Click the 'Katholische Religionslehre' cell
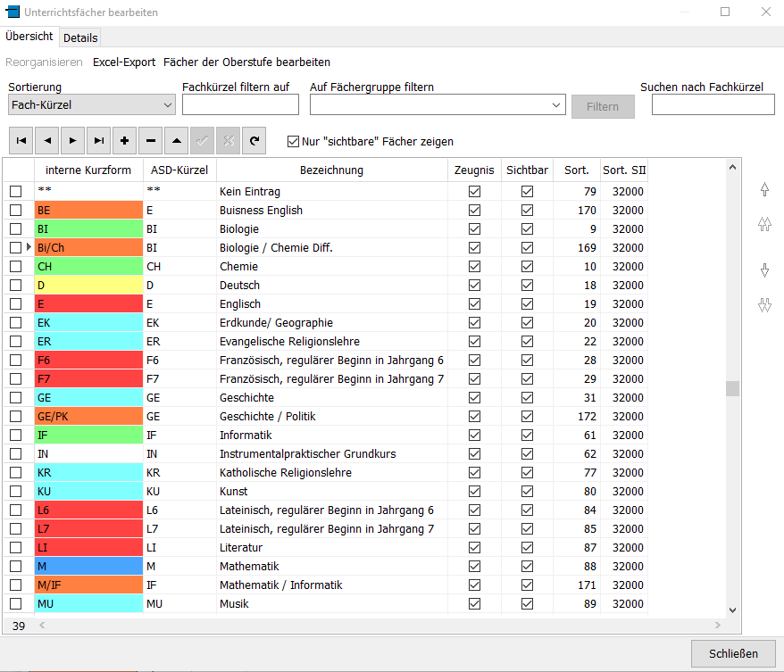 tap(332, 473)
